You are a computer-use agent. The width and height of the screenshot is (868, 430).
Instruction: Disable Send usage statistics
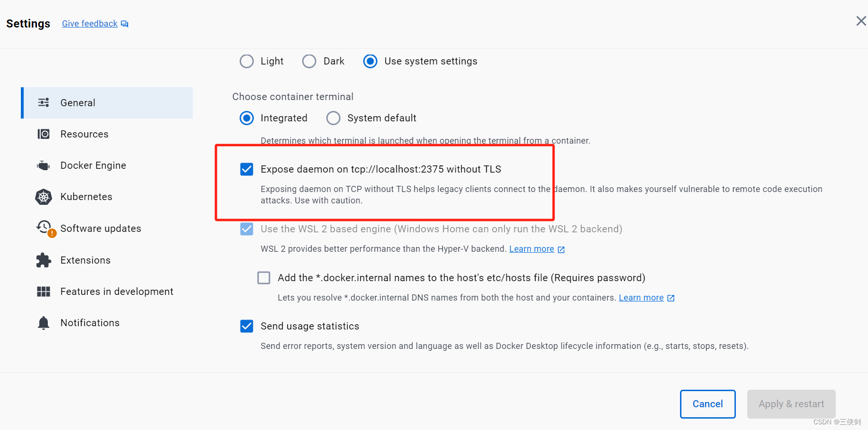point(247,326)
